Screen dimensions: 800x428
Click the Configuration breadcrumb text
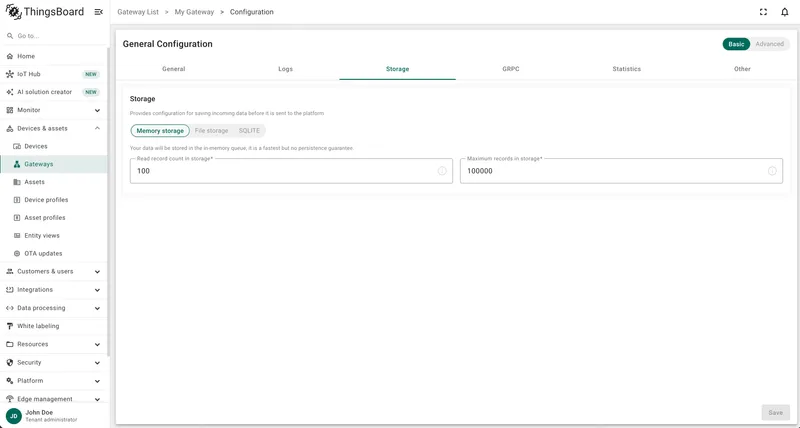click(252, 12)
